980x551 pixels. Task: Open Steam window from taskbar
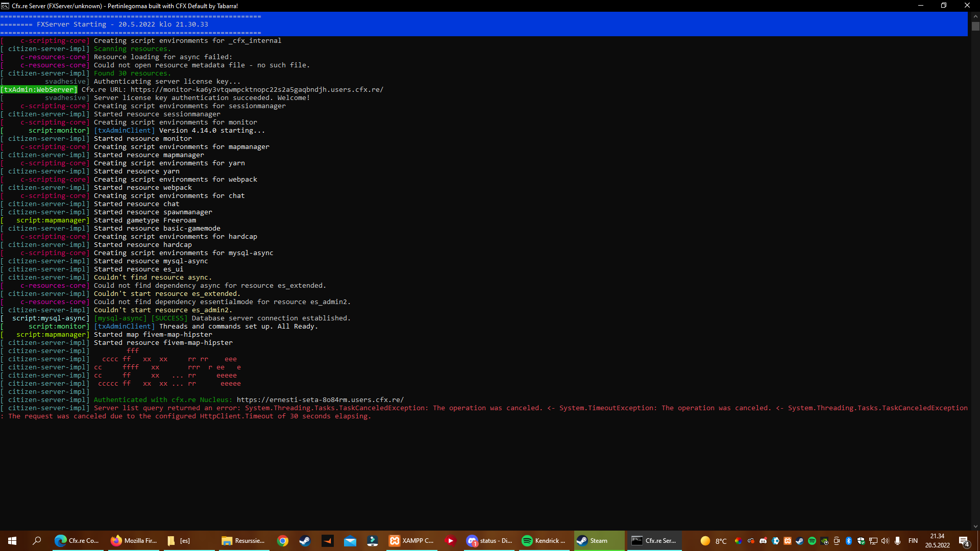pyautogui.click(x=598, y=541)
